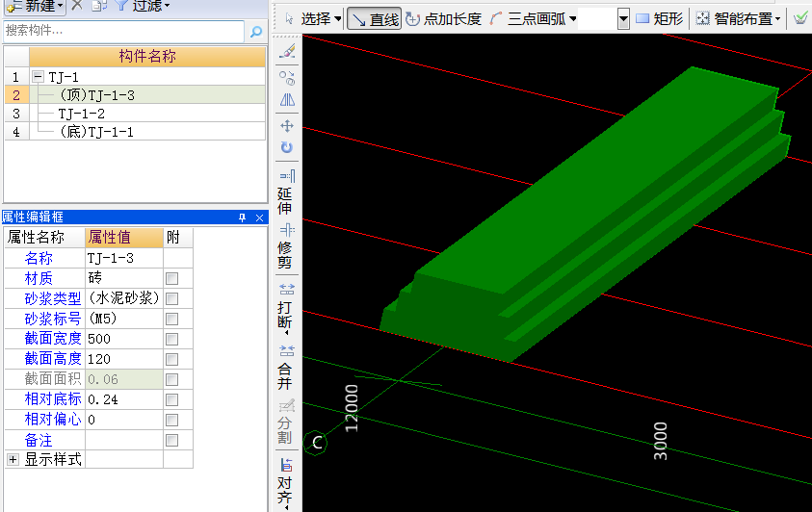Toggle the 材质 row checkbox

[x=171, y=279]
